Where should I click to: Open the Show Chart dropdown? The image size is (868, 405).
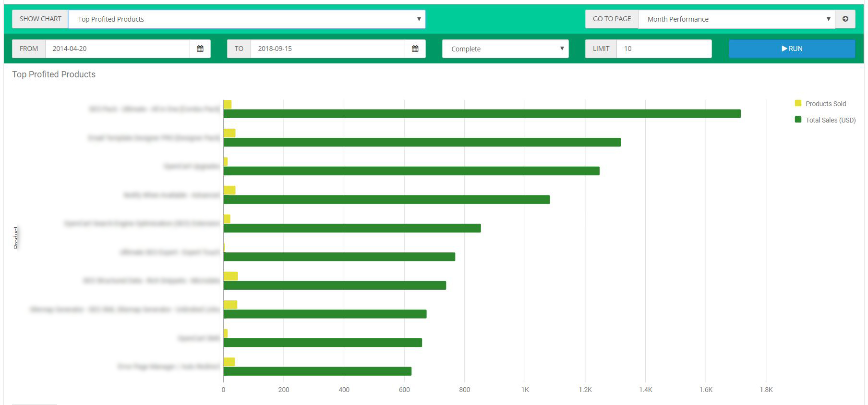pyautogui.click(x=247, y=19)
